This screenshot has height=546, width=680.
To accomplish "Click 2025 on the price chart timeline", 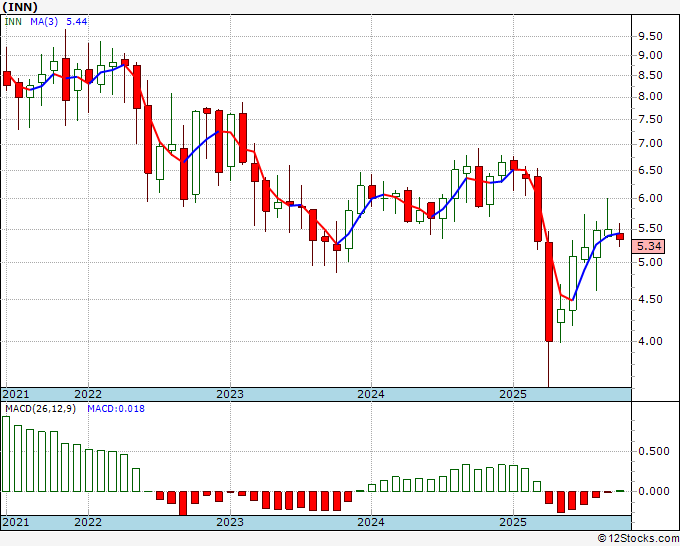I will [513, 394].
